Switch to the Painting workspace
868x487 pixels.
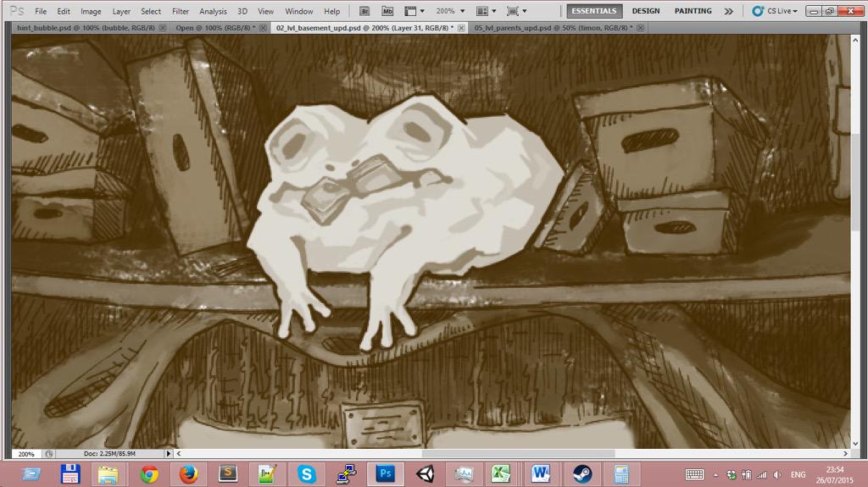pos(693,11)
